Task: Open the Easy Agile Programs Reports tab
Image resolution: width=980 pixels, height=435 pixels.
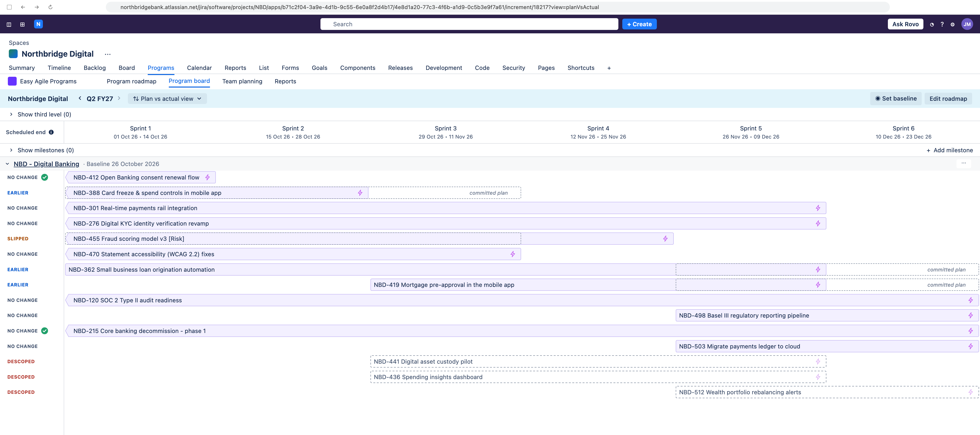Action: [285, 81]
